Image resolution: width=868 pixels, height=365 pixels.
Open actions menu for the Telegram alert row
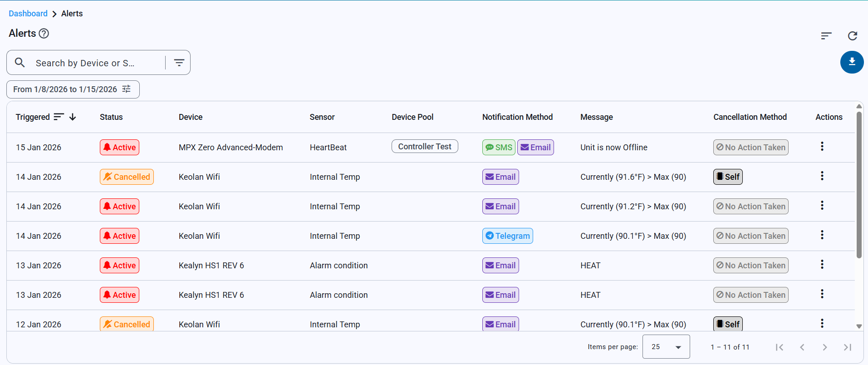click(x=822, y=235)
